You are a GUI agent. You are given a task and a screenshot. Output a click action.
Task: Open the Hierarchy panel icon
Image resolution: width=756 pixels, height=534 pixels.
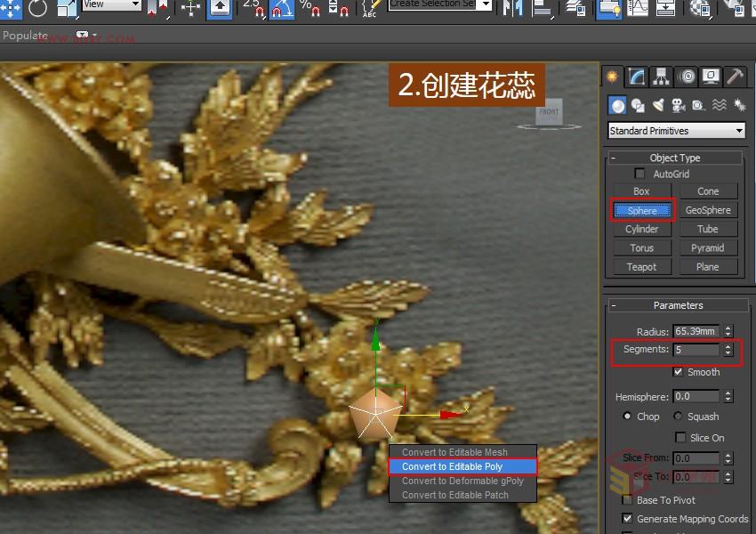click(661, 77)
